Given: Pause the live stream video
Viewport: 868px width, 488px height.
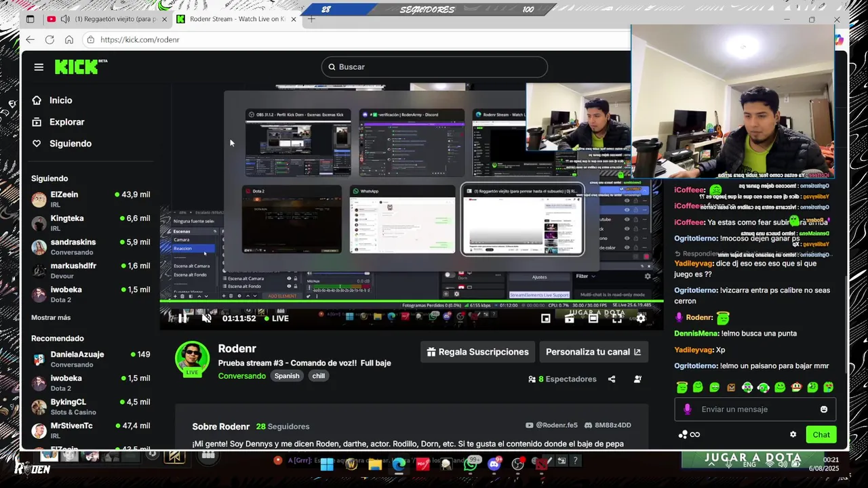Looking at the screenshot, I should (182, 319).
